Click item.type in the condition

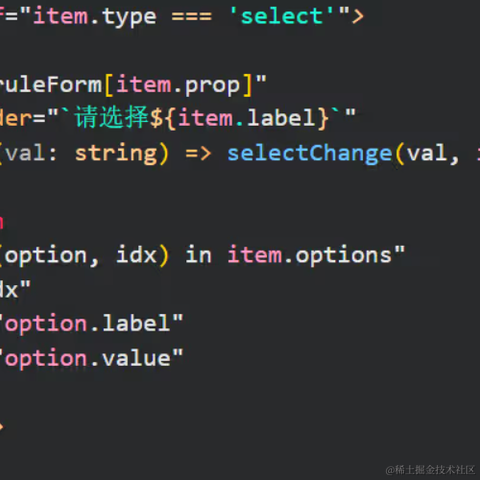95,17
